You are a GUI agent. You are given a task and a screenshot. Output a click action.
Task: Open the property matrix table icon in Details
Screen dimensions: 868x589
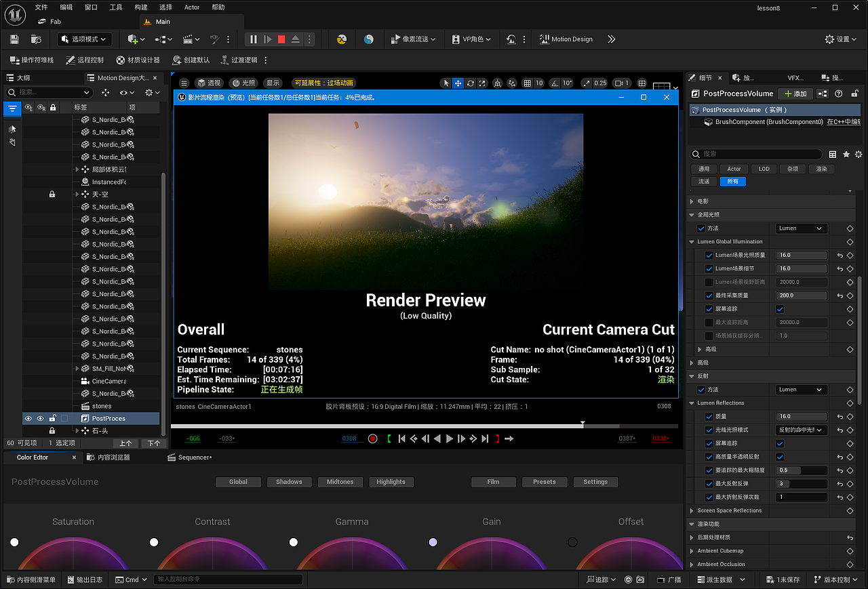[x=833, y=154]
